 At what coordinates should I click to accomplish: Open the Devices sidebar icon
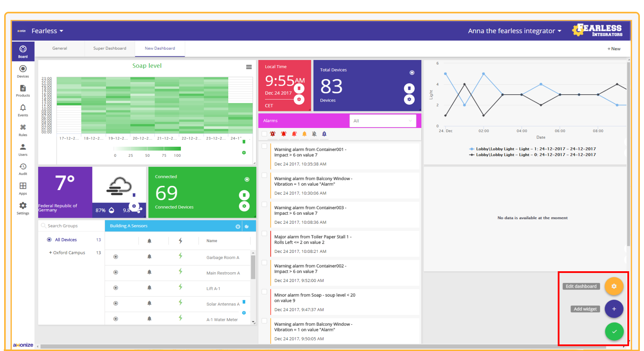23,71
